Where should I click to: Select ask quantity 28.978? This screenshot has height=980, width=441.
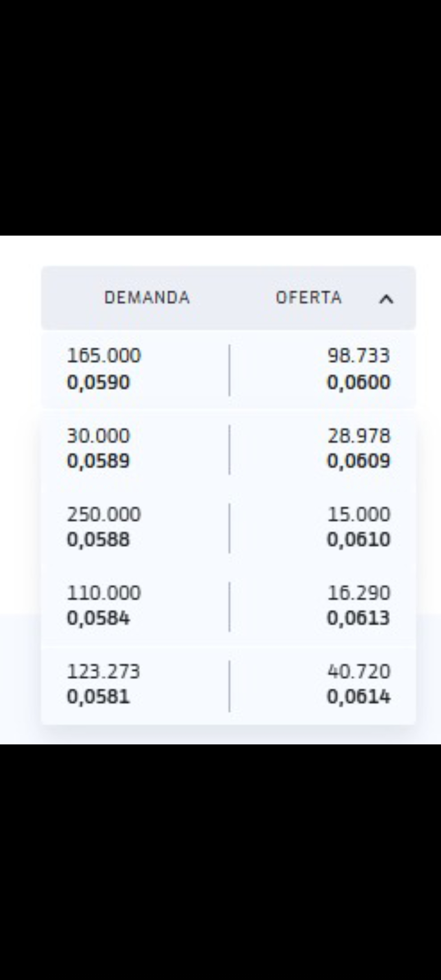[359, 436]
